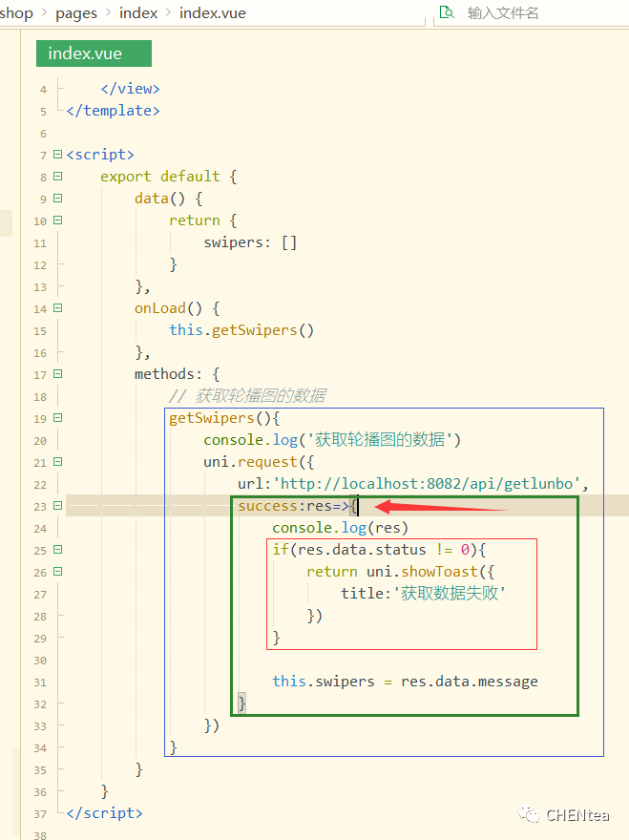Collapse if statement fold on line 25

58,550
